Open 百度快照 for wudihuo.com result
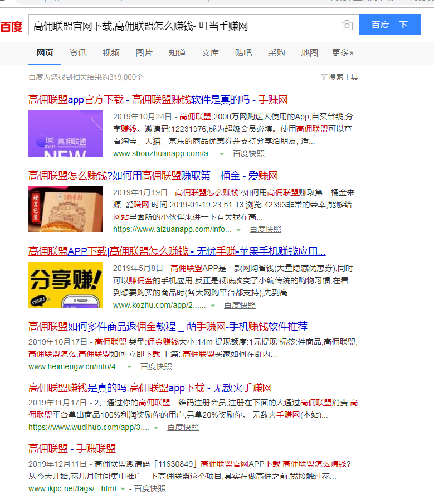This screenshot has height=504, width=434. pyautogui.click(x=183, y=427)
